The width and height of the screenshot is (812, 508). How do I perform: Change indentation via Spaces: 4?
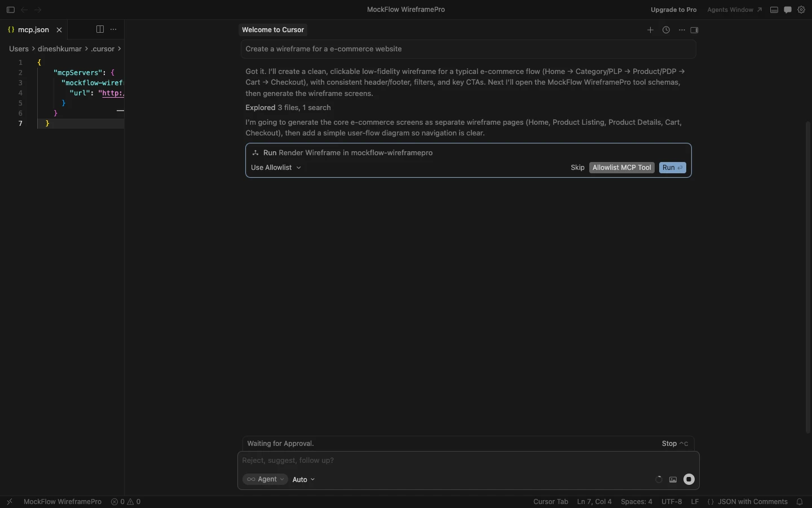click(x=636, y=502)
